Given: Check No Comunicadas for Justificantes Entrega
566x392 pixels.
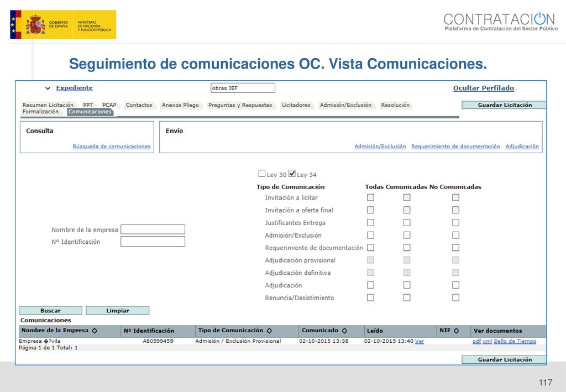Looking at the screenshot, I should [456, 223].
